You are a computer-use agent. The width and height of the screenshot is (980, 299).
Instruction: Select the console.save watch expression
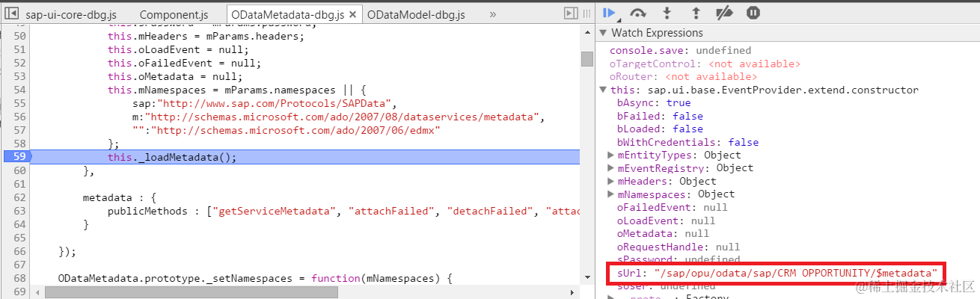[x=680, y=50]
